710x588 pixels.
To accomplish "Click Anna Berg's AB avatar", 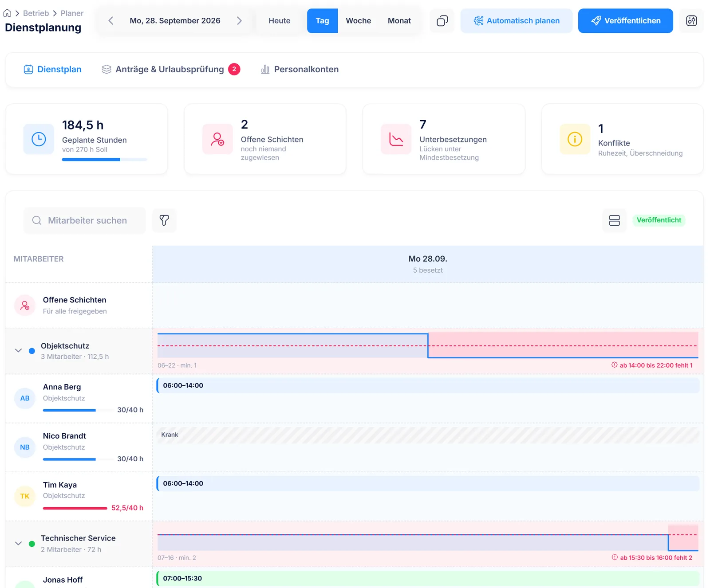I will point(25,398).
